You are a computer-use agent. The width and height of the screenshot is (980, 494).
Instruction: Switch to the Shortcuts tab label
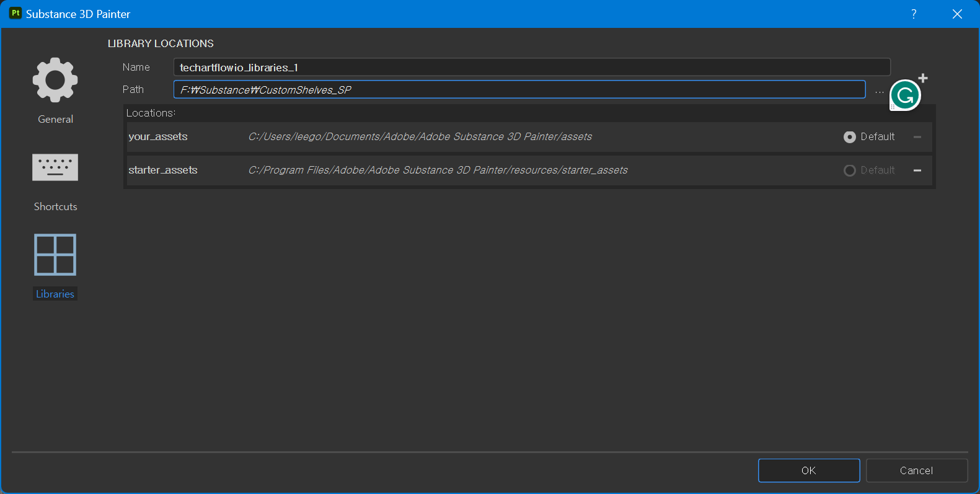coord(55,206)
